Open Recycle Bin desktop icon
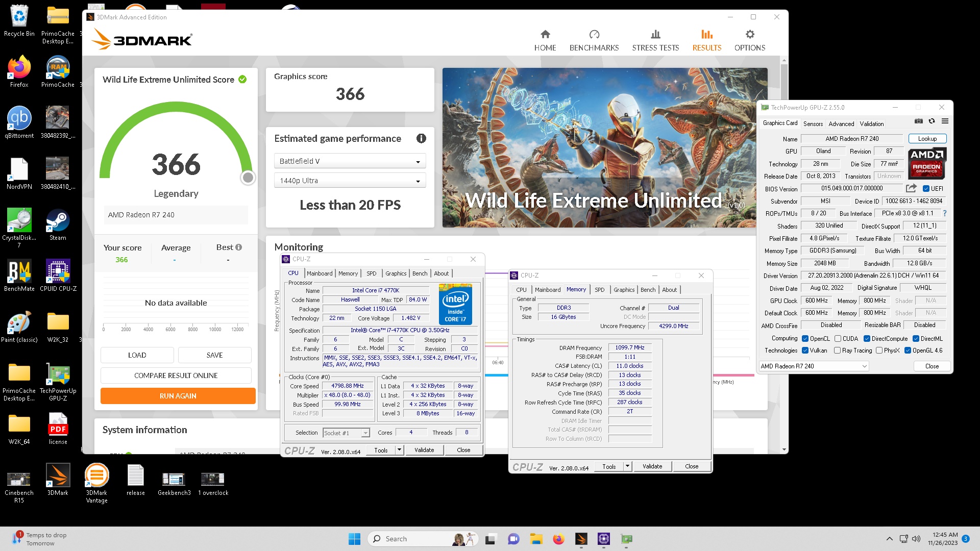 click(x=19, y=21)
